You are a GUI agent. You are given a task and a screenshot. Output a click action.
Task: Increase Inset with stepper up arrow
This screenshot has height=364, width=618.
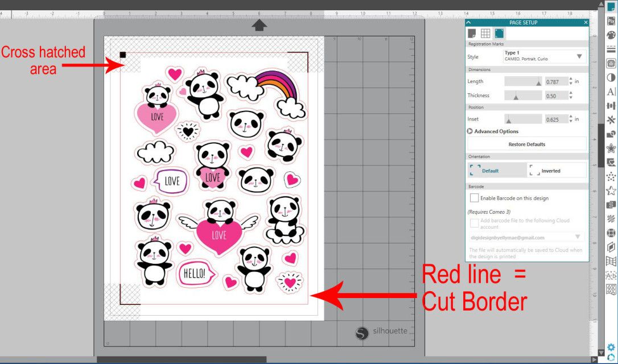[x=571, y=117]
